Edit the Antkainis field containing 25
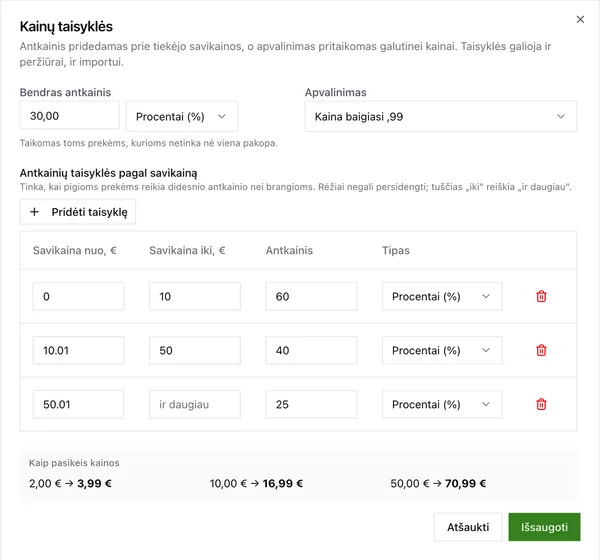This screenshot has width=600, height=560. click(x=311, y=404)
